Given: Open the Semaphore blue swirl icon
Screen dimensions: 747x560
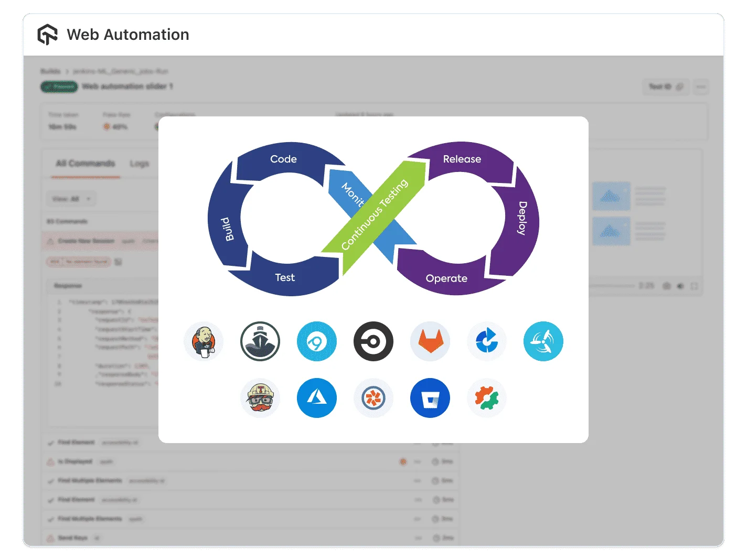Looking at the screenshot, I should pyautogui.click(x=317, y=341).
